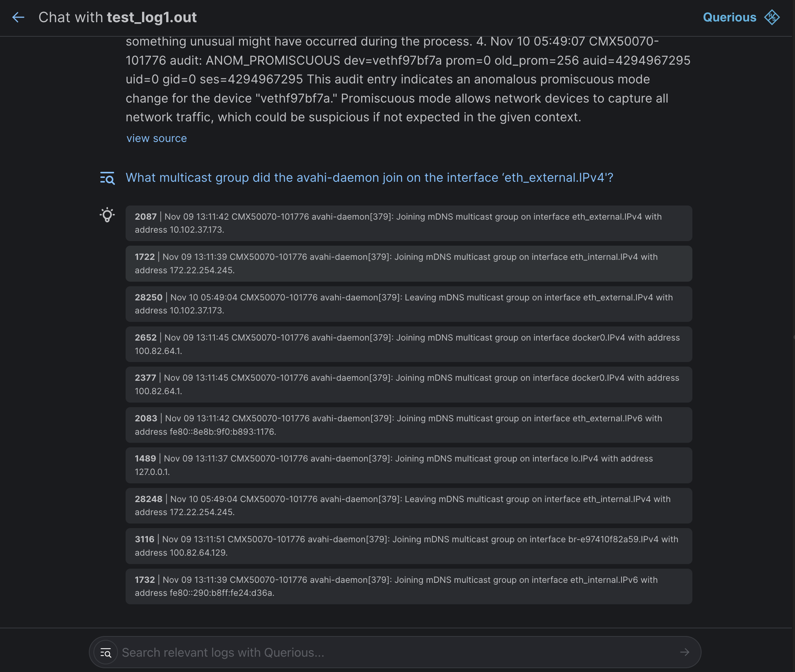The height and width of the screenshot is (672, 795).
Task: Select log entry 1722 eth_internal.IPv4
Action: tap(409, 264)
